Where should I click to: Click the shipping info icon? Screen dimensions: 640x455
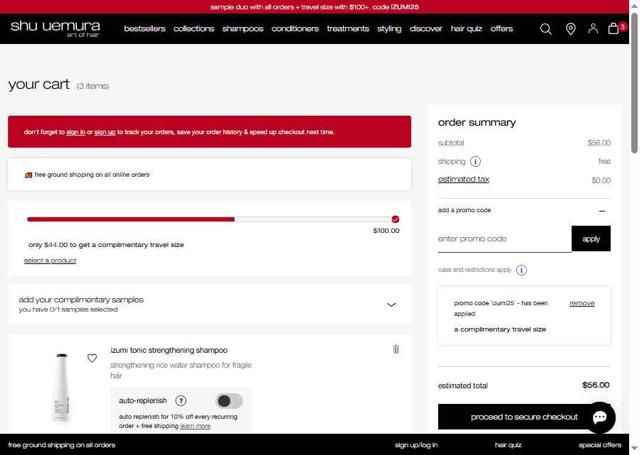click(475, 162)
